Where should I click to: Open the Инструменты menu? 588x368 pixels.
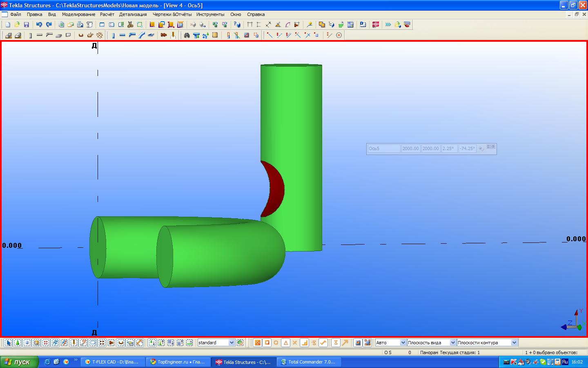(210, 14)
